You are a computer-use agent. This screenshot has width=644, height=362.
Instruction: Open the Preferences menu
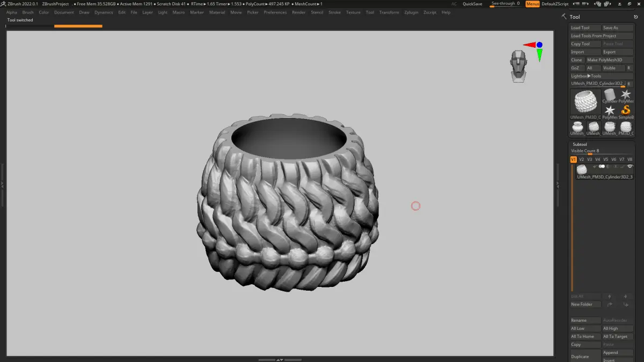275,12
